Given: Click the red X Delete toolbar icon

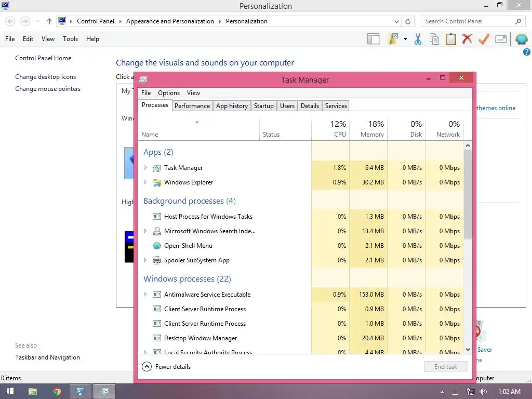Looking at the screenshot, I should click(x=467, y=38).
